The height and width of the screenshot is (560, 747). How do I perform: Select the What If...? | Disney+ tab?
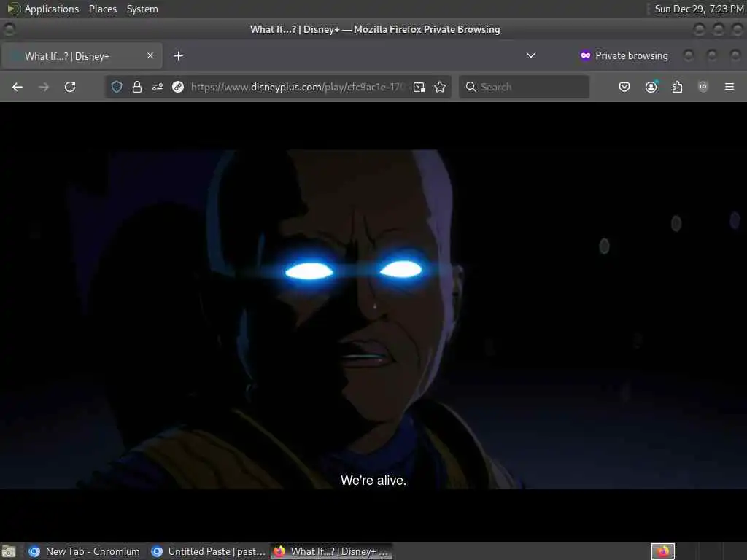point(82,56)
